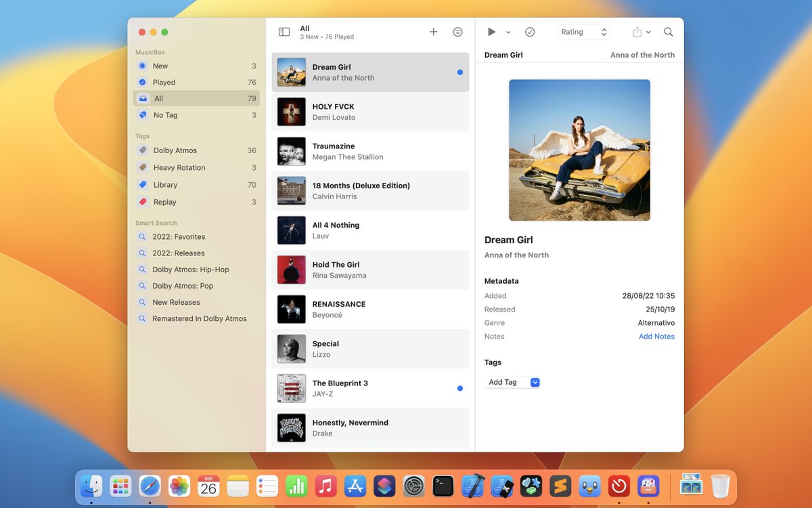The image size is (812, 508).
Task: Select The Blueprint 3 by JAY-Z
Action: 370,388
